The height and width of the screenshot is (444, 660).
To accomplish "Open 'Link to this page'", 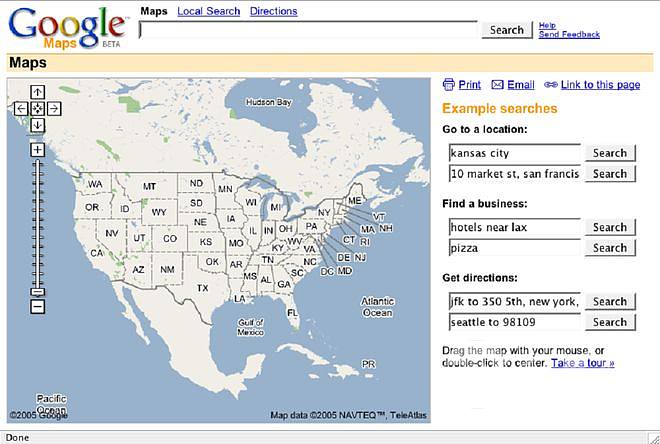I will click(x=600, y=85).
